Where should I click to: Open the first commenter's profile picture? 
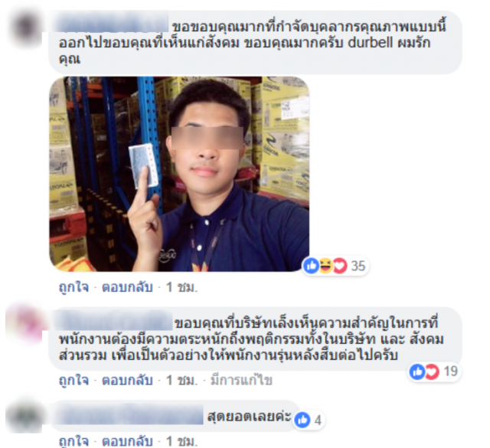click(x=25, y=28)
